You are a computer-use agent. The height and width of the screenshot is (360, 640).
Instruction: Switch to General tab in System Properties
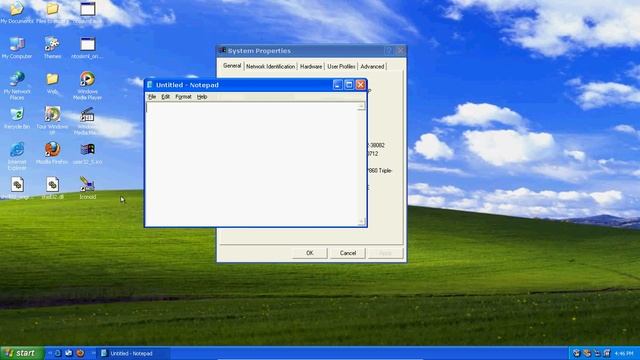(232, 66)
